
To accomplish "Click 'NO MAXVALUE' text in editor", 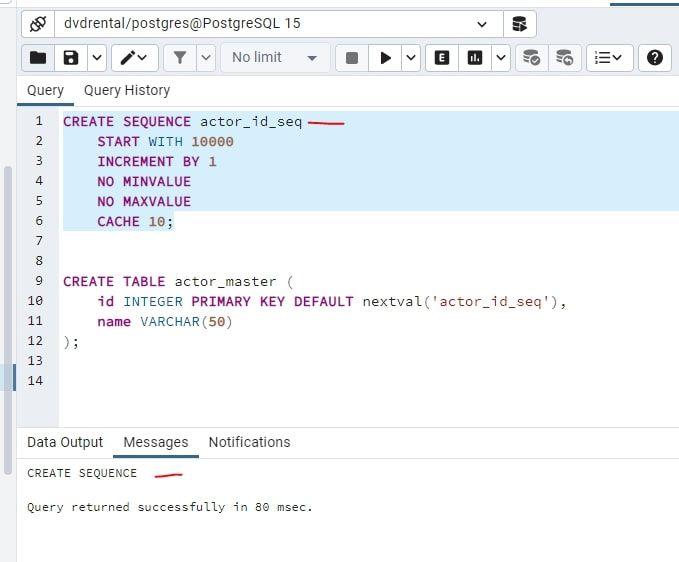I will [x=144, y=201].
